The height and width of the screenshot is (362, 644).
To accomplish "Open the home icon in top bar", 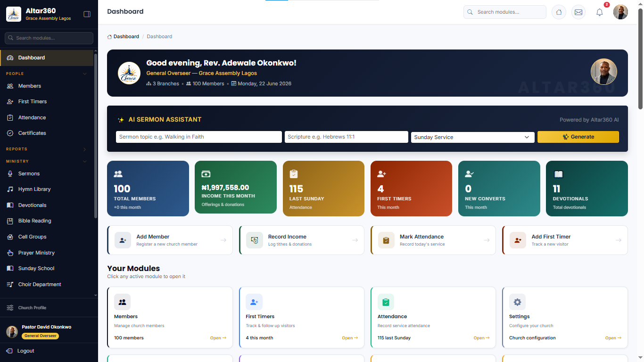I will [559, 12].
